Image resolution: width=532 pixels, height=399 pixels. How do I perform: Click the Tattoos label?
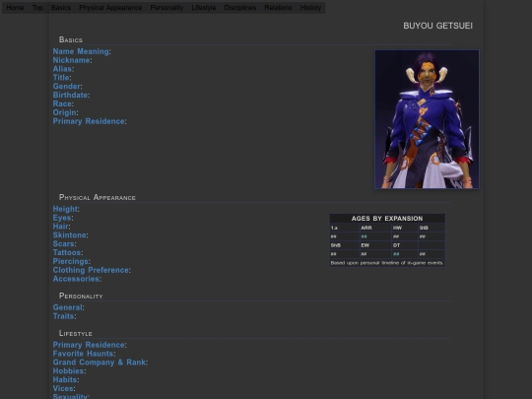[x=67, y=253]
